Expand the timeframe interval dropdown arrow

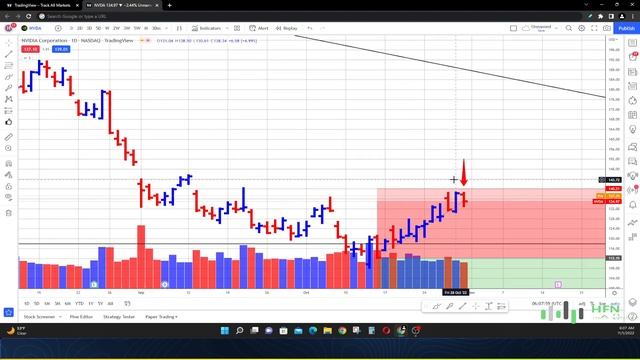click(x=166, y=28)
